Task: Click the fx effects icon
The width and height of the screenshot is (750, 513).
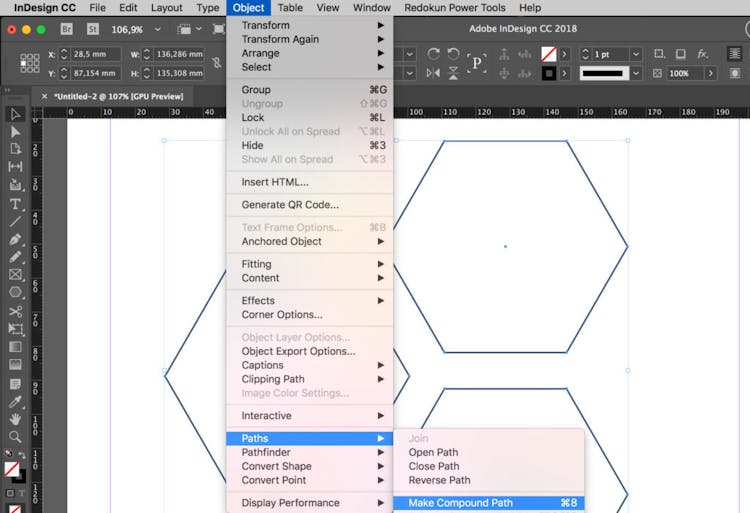Action: [703, 53]
